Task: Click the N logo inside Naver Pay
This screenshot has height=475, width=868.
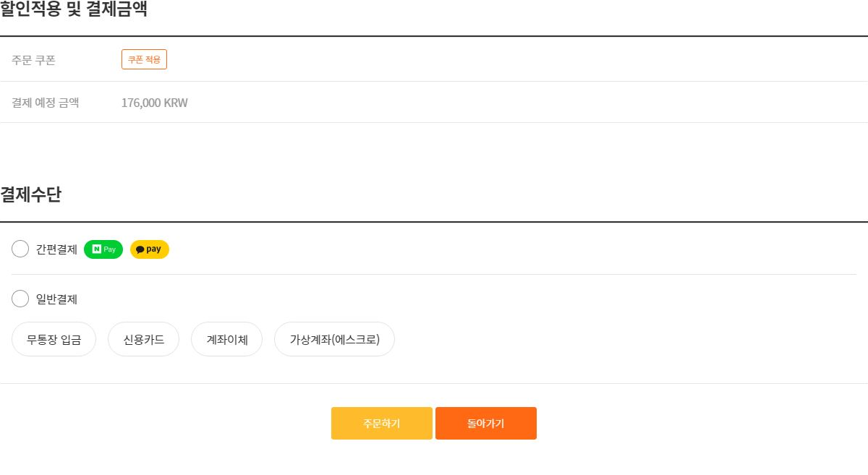Action: [97, 249]
